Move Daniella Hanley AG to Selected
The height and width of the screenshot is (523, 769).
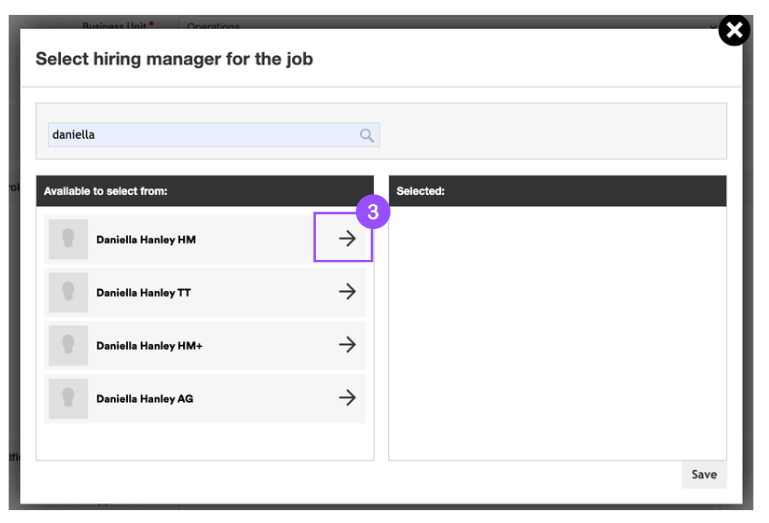coord(346,398)
